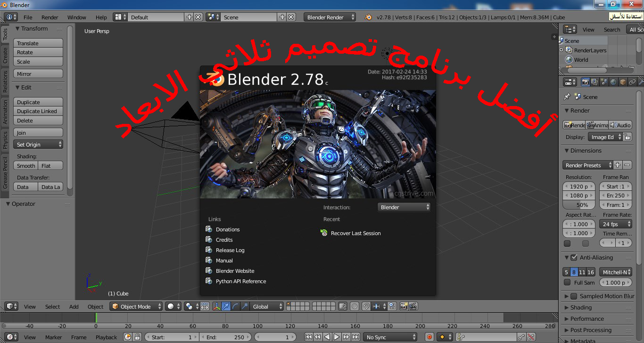Select 8 anti-aliasing samples

[x=574, y=272]
